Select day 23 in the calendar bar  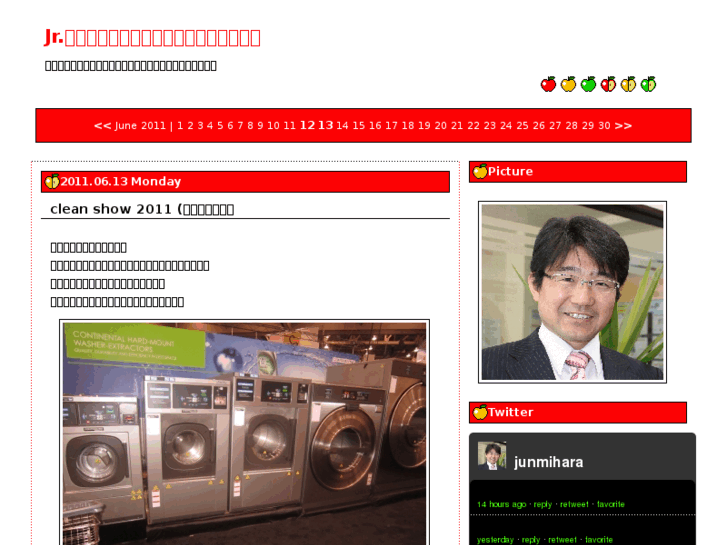tap(490, 126)
